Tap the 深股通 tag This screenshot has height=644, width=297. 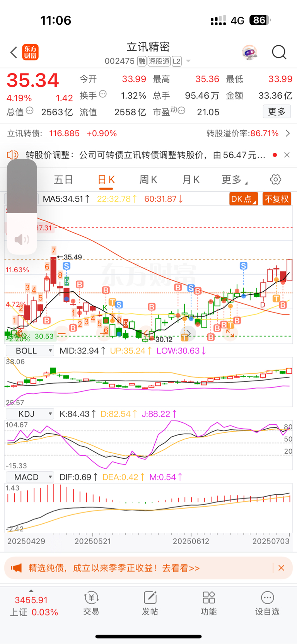point(159,61)
